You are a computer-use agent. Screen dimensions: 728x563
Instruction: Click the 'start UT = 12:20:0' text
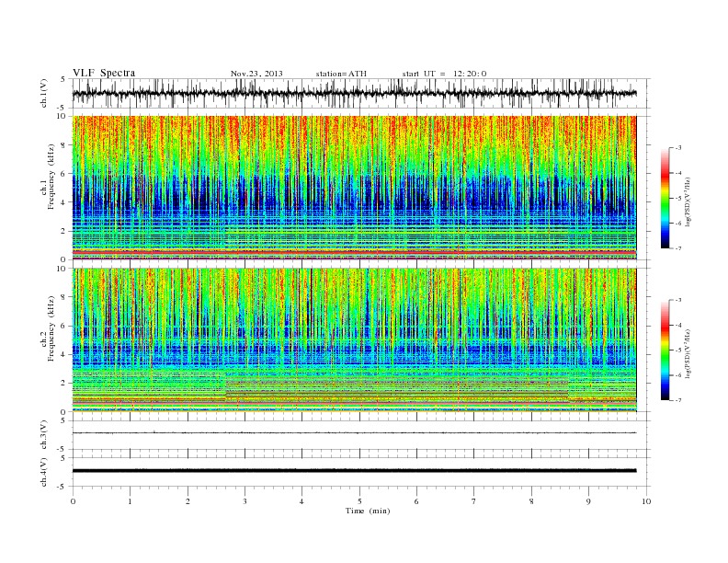click(x=444, y=74)
